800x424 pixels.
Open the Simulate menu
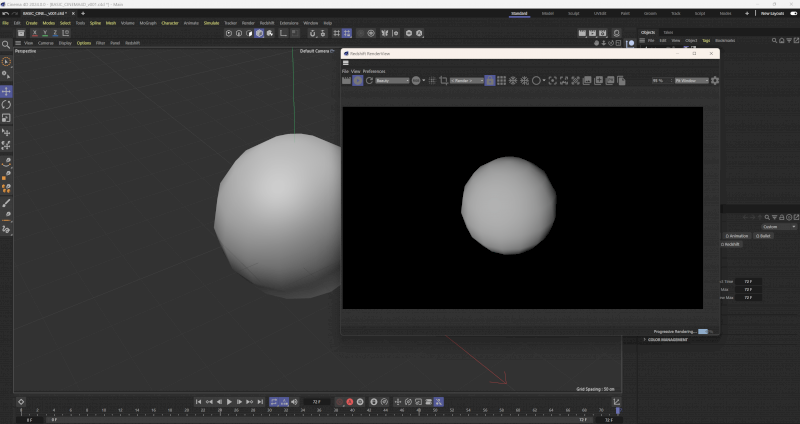point(211,22)
